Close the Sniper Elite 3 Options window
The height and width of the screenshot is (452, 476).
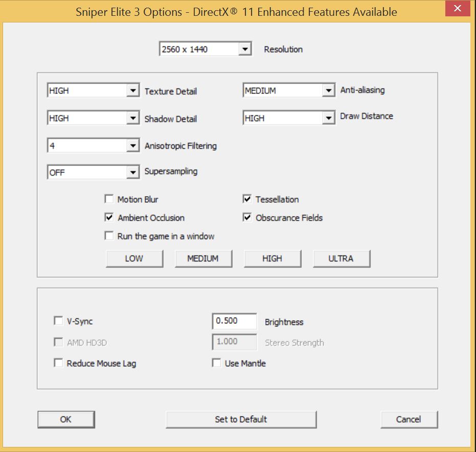click(x=458, y=8)
